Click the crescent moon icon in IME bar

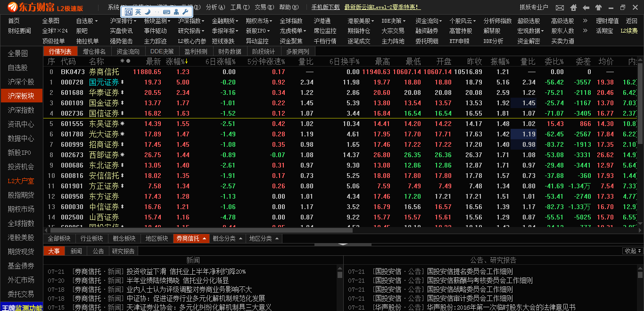pyautogui.click(x=147, y=12)
